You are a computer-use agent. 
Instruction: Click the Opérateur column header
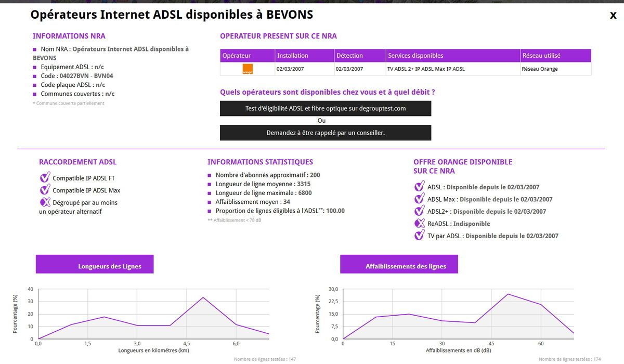(x=248, y=56)
